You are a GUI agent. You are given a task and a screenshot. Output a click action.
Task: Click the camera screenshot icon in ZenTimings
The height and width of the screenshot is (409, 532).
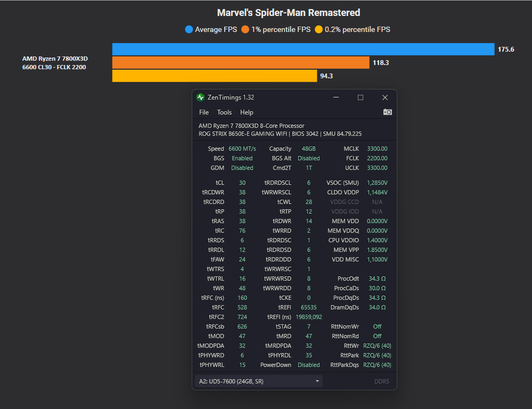pyautogui.click(x=388, y=112)
